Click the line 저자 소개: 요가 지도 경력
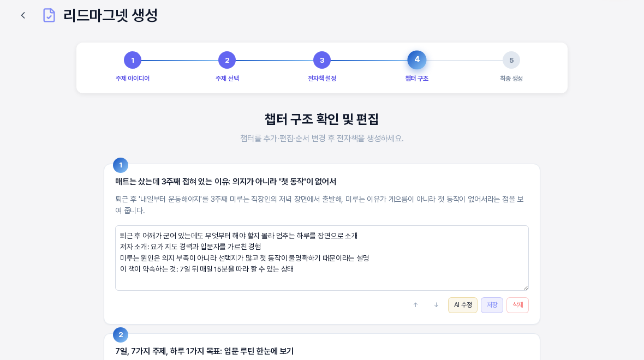 [x=190, y=247]
